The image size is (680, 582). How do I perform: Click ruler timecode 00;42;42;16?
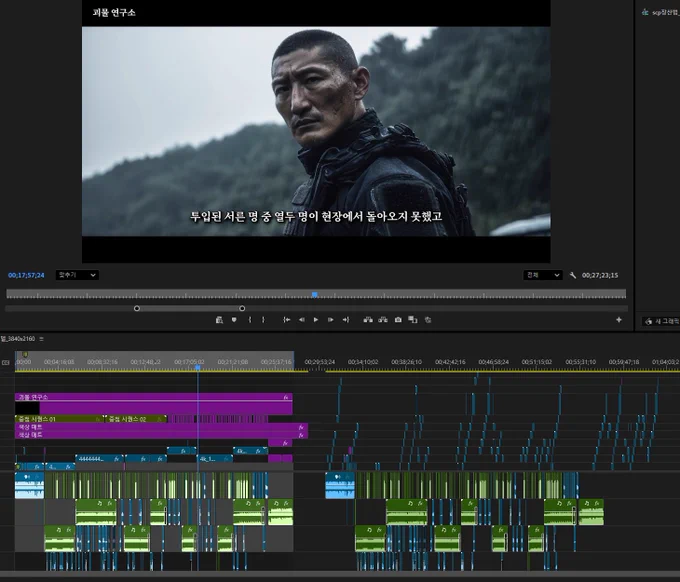450,362
